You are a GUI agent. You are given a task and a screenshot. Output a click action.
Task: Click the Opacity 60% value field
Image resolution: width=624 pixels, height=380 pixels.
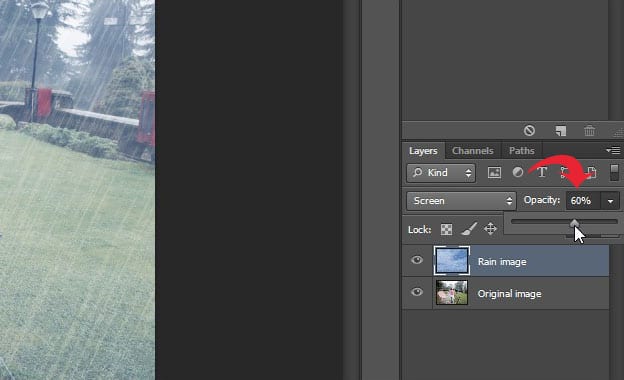[583, 201]
